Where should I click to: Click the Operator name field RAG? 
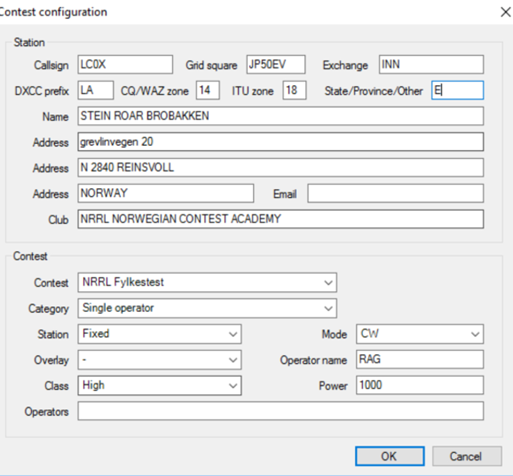[420, 359]
